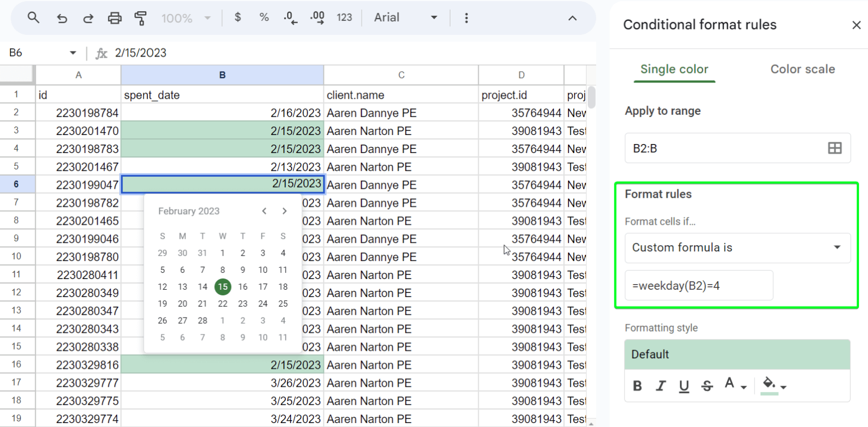Select the Single color tab
This screenshot has height=427, width=868.
674,69
